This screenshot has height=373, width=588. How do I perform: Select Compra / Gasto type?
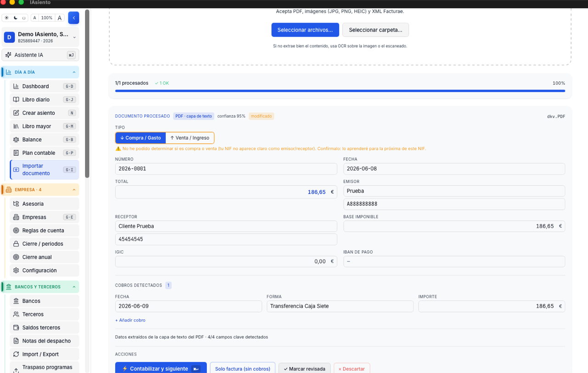pyautogui.click(x=141, y=138)
